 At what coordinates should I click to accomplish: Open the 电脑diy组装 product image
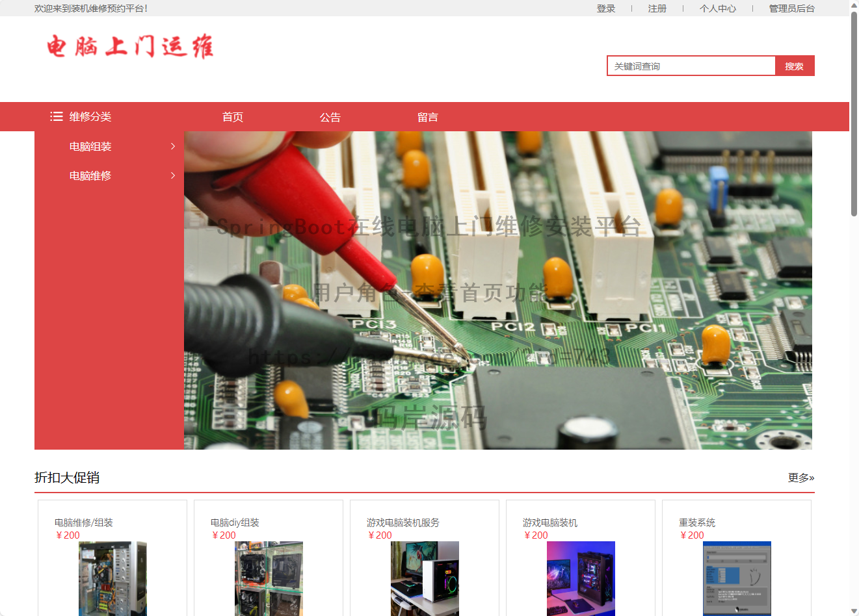pos(269,578)
